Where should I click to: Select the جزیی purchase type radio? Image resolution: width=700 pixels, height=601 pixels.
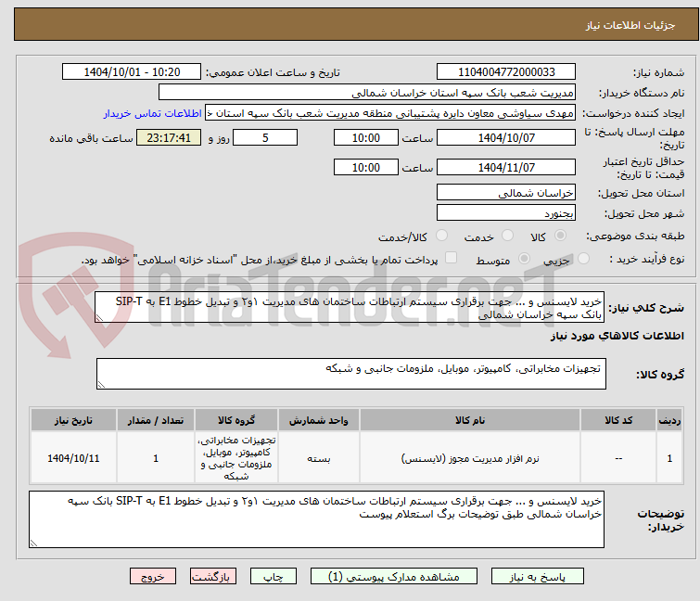pos(583,259)
